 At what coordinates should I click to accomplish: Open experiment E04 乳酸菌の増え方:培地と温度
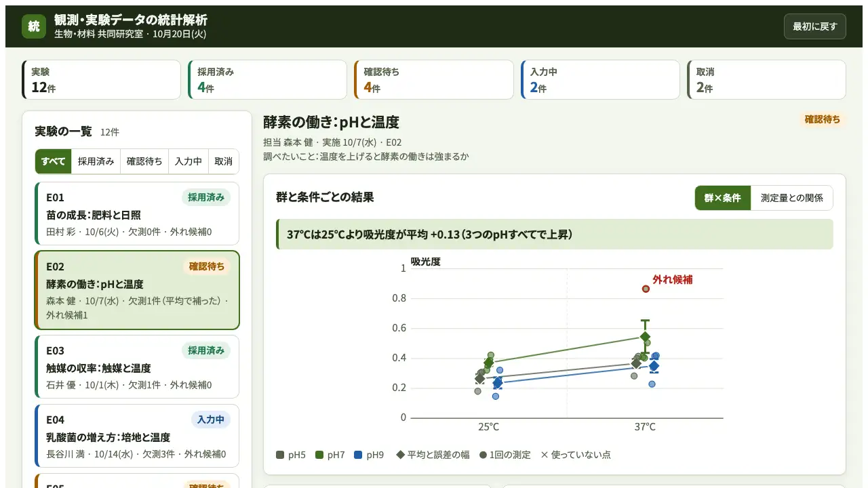coord(137,436)
